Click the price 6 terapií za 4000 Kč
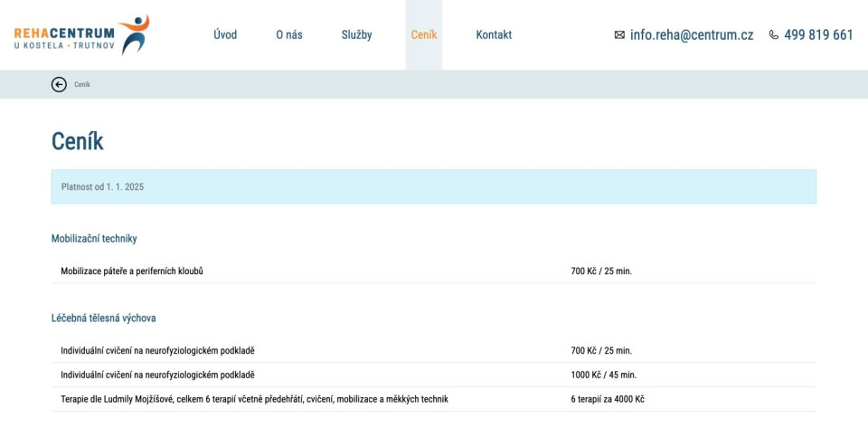This screenshot has height=428, width=868. tap(608, 399)
